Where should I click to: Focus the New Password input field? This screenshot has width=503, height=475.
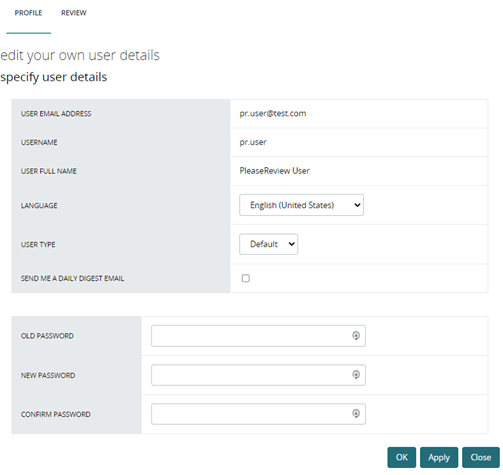point(258,375)
